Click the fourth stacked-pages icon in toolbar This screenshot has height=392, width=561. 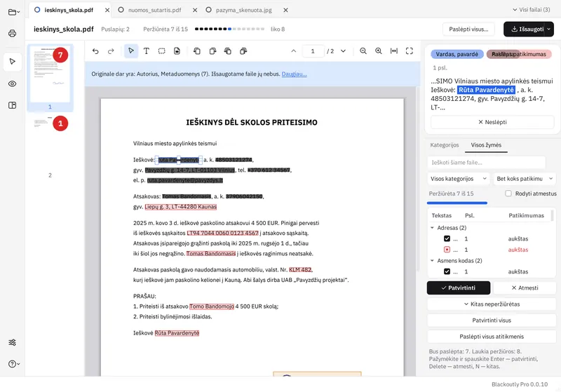(x=243, y=51)
